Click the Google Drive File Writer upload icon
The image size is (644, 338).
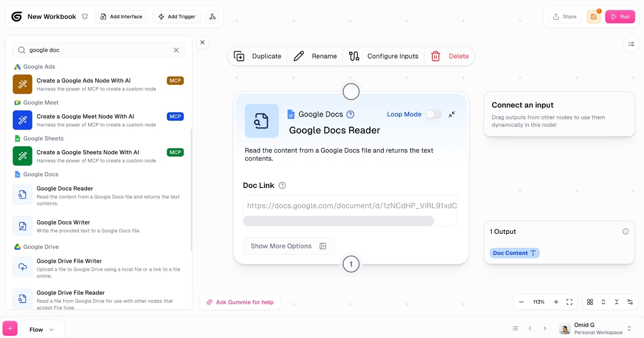[x=23, y=267]
